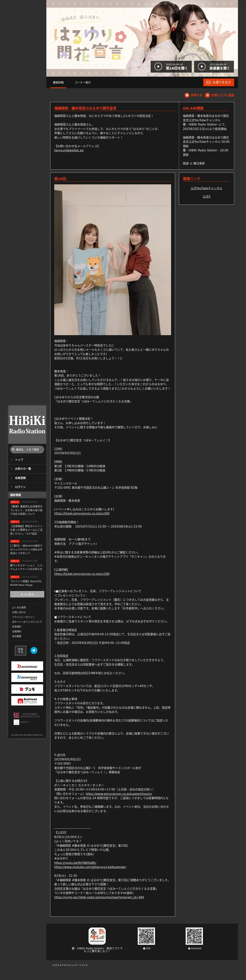Click the NexTone ID36922 badge icon
The image size is (246, 980).
16,722
